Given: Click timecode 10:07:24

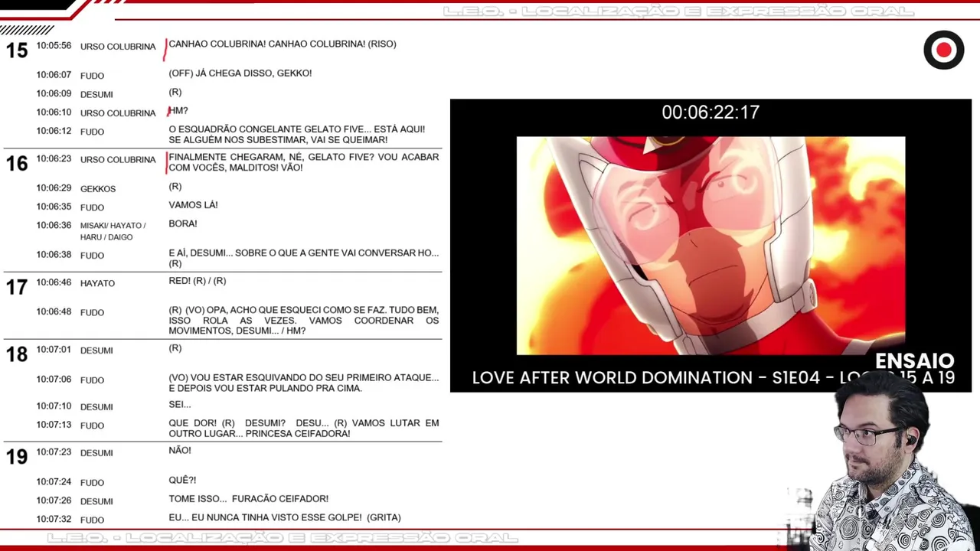Looking at the screenshot, I should tap(54, 482).
